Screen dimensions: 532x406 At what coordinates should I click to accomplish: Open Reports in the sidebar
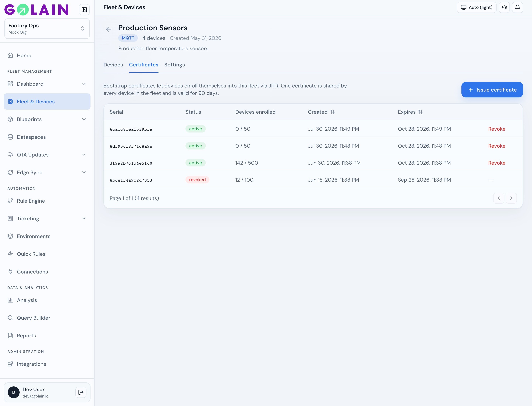(47, 336)
